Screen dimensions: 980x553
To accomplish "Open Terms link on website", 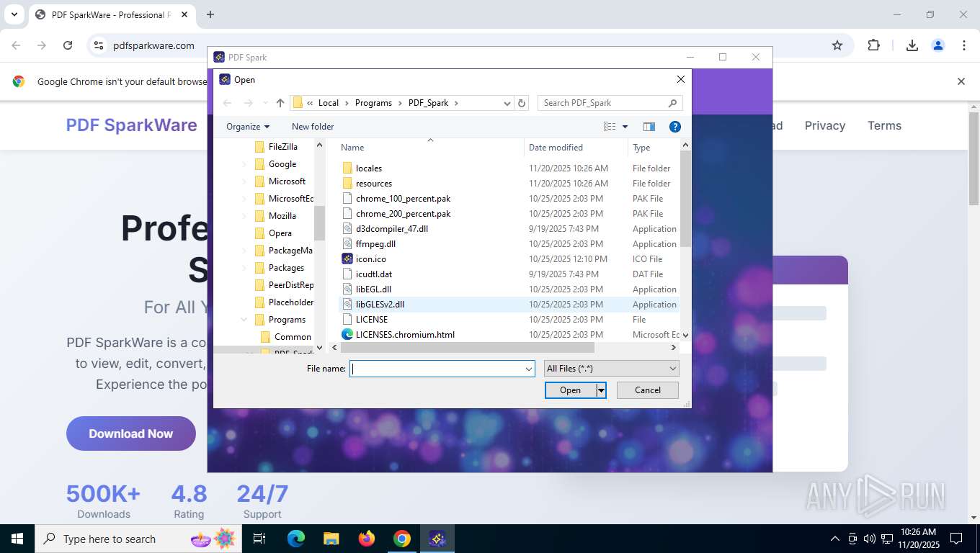I will 884,125.
